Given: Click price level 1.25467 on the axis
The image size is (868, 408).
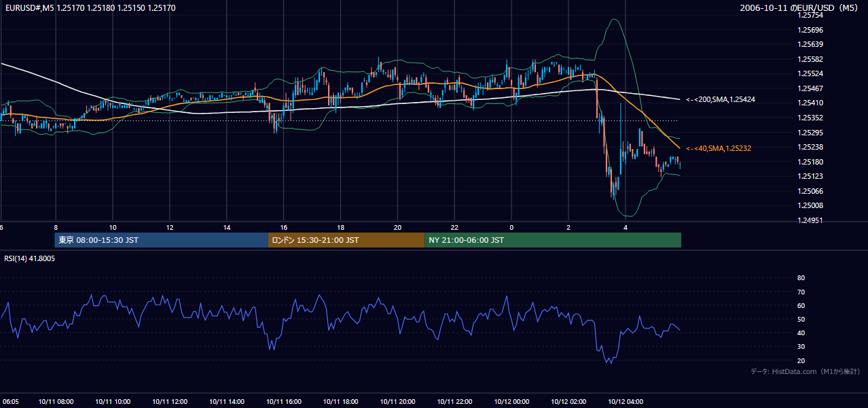Looking at the screenshot, I should pos(810,88).
